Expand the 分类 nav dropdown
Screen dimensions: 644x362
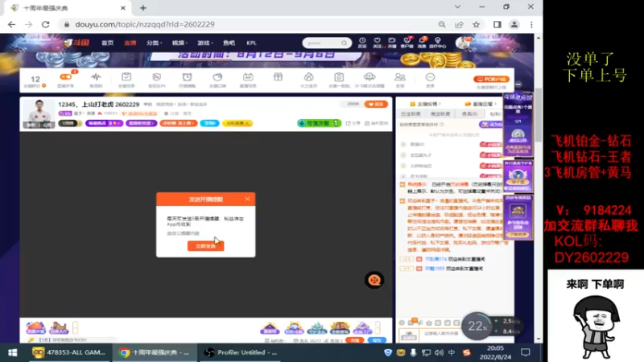tap(154, 43)
